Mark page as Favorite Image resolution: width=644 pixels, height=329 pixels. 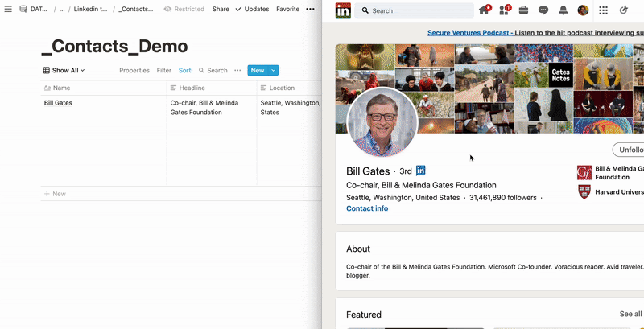[287, 9]
